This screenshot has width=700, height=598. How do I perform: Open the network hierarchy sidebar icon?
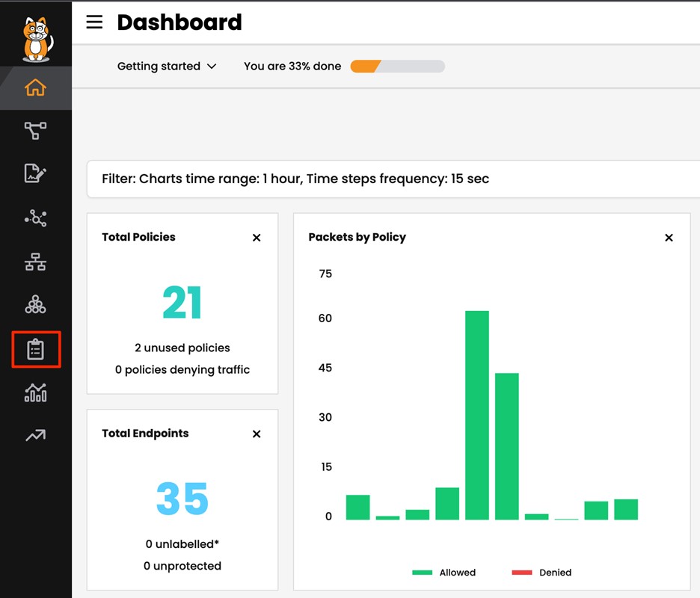35,262
